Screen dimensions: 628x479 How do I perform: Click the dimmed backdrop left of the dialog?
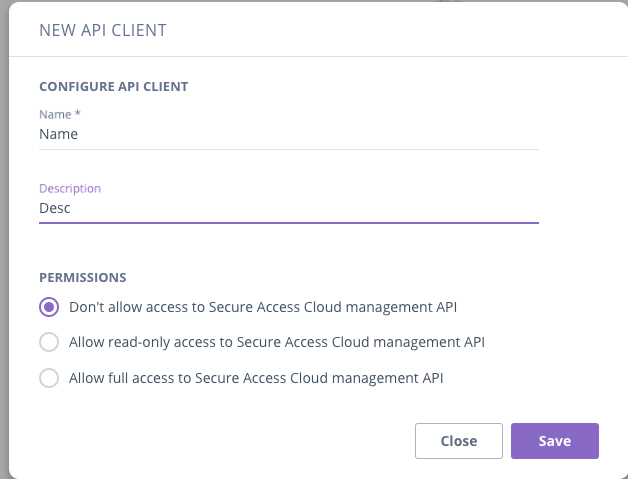[4, 240]
